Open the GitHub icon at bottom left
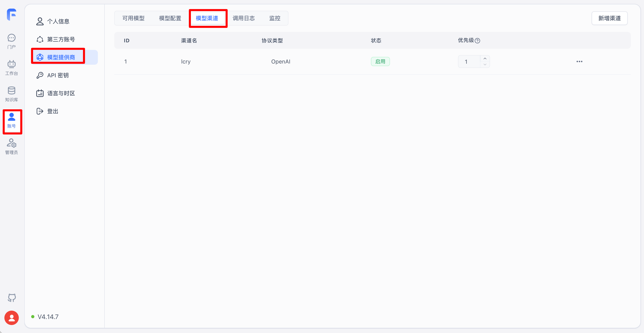644x333 pixels. [x=12, y=297]
